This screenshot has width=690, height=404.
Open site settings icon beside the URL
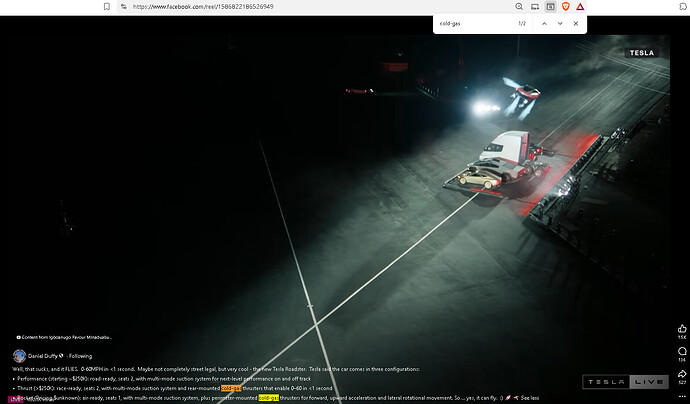(x=124, y=7)
